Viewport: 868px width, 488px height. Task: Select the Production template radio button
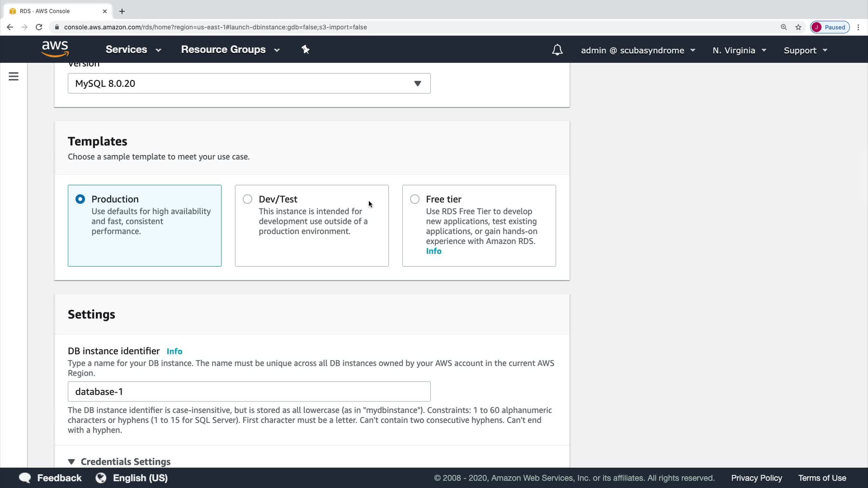point(80,199)
